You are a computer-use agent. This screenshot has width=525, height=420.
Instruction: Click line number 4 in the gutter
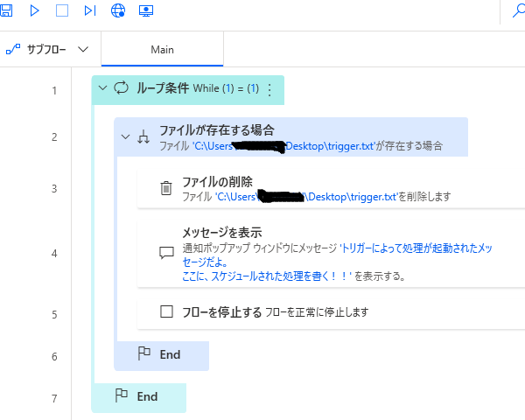click(x=54, y=254)
